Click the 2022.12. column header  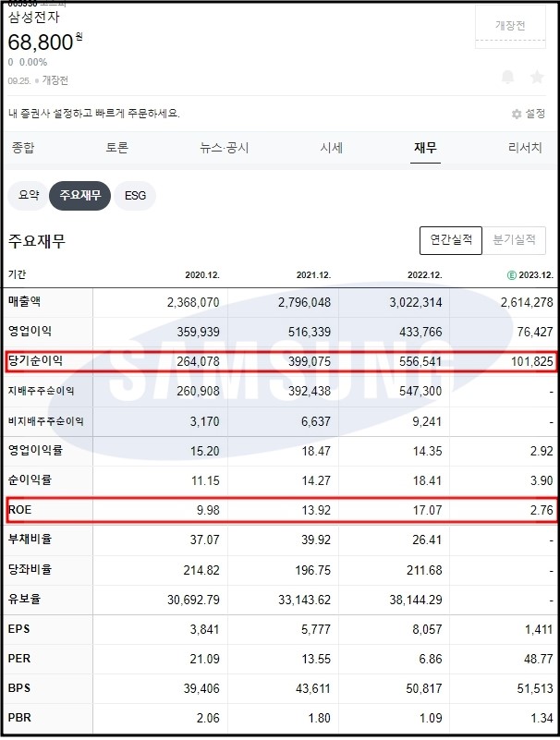(425, 275)
